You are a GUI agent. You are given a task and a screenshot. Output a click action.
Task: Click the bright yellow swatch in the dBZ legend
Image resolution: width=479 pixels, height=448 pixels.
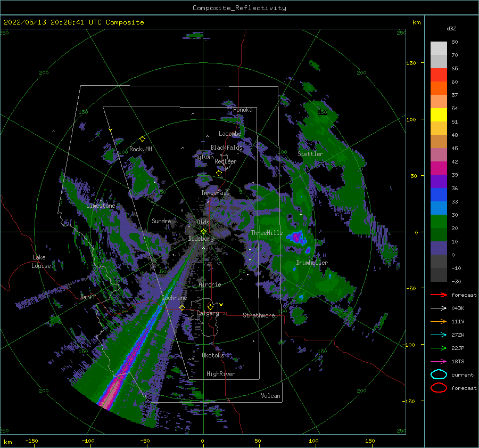(439, 115)
